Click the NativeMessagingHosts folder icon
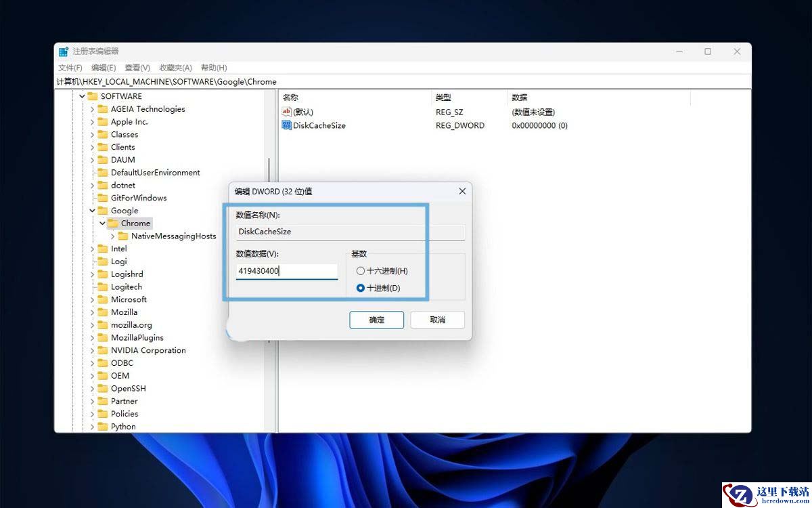The height and width of the screenshot is (508, 812). tap(123, 236)
